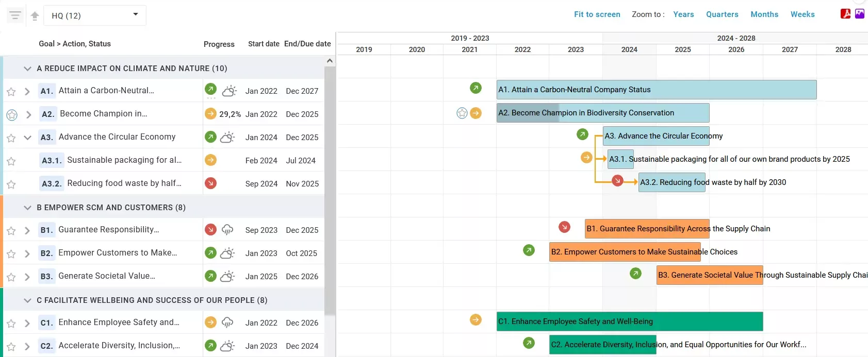Viewport: 868px width, 357px height.
Task: Click the up arrow next to HQ selector
Action: 35,16
